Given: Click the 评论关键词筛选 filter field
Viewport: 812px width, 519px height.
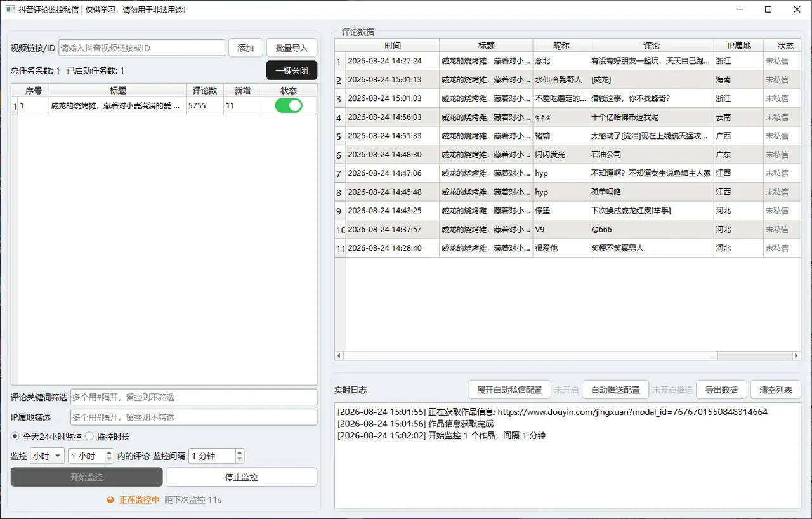Looking at the screenshot, I should click(x=193, y=397).
